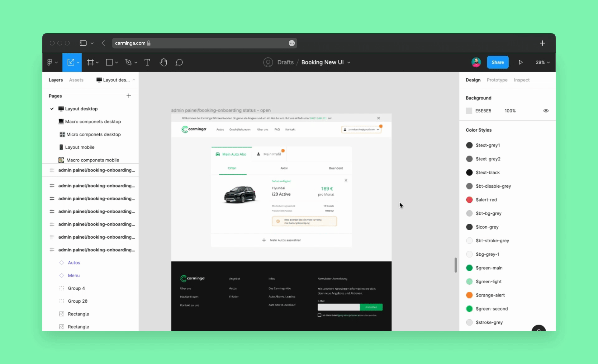Toggle background visibility eye icon
Viewport: 598px width, 364px height.
click(x=546, y=111)
